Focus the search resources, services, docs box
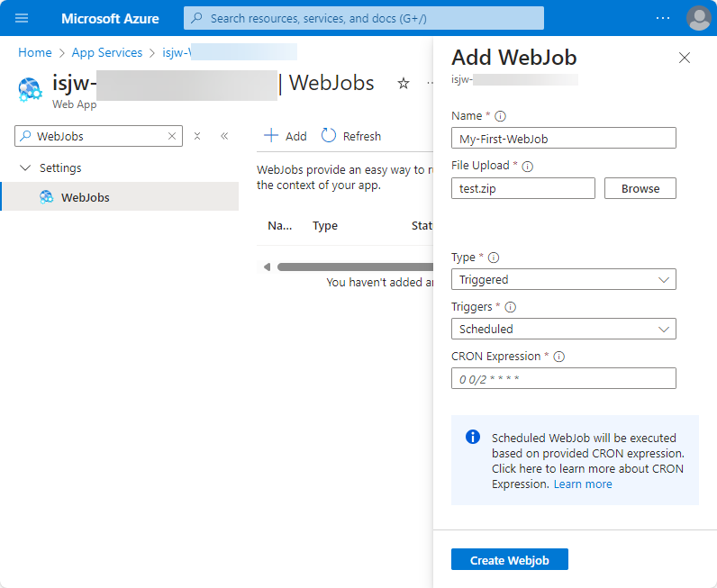717x588 pixels. (x=364, y=18)
